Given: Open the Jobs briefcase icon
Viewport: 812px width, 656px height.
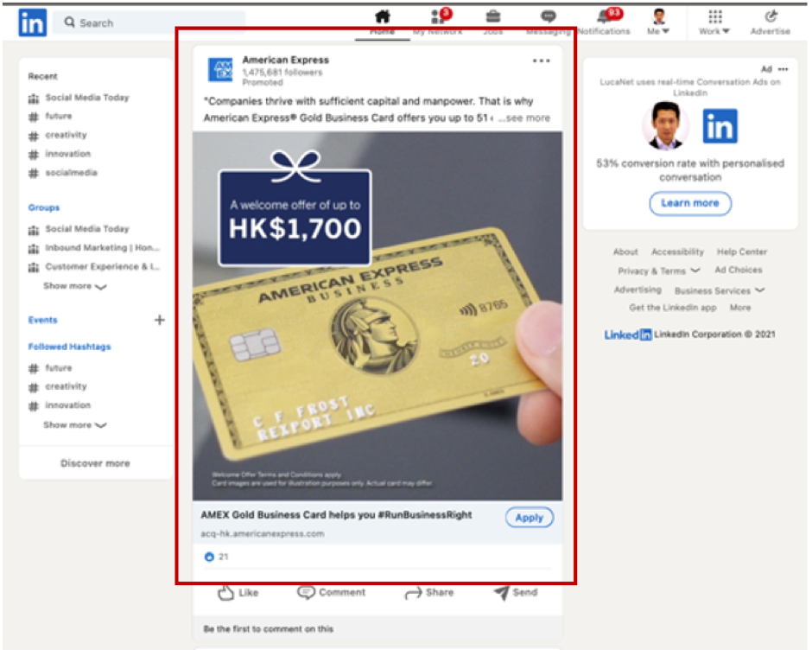Looking at the screenshot, I should 492,17.
